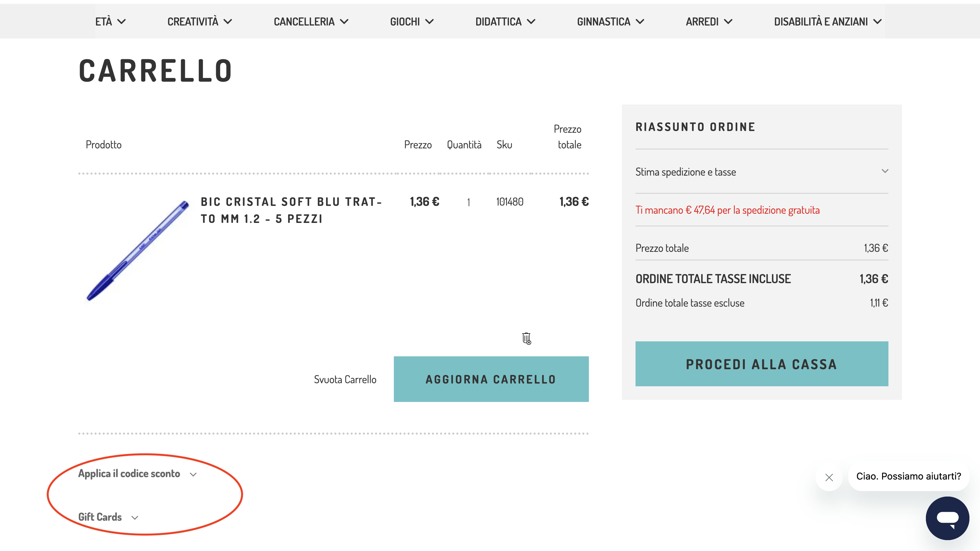Click Aggiorna carrello button

click(491, 379)
